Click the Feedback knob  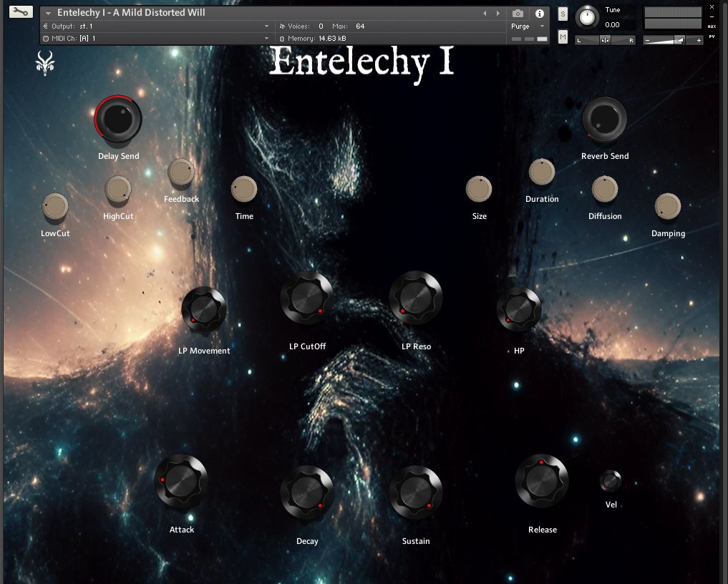click(181, 172)
